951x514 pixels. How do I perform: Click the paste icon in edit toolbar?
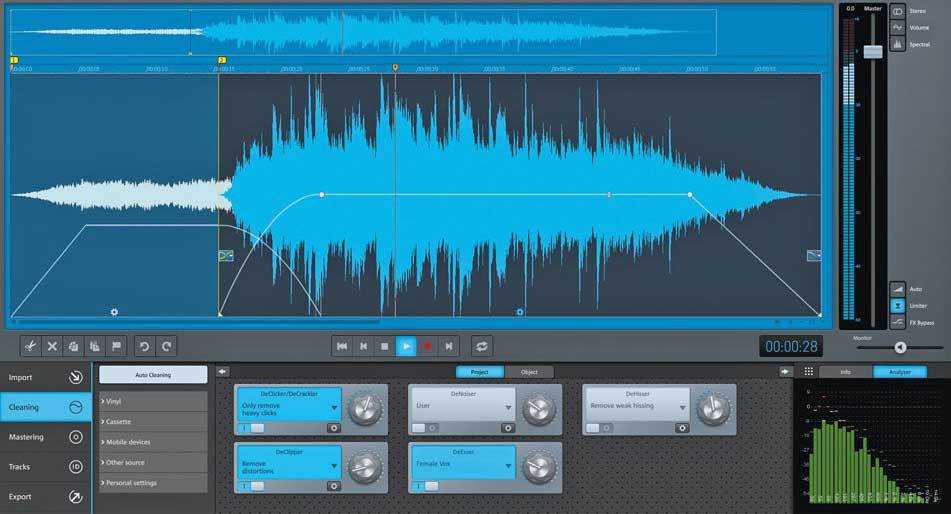[x=95, y=347]
